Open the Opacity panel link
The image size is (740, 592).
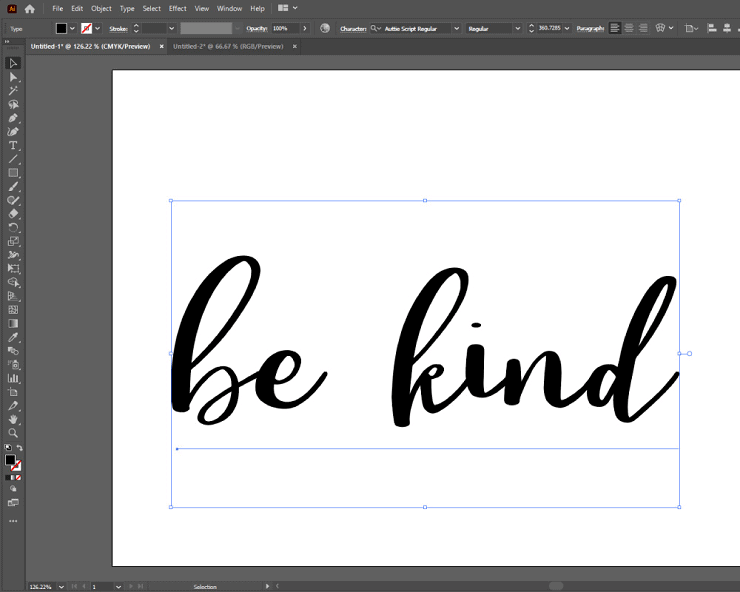pos(257,28)
